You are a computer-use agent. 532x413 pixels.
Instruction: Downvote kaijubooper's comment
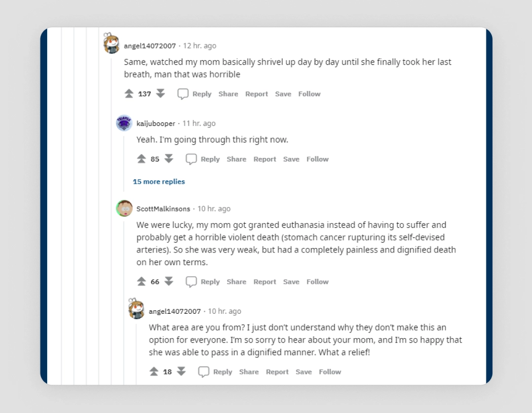pyautogui.click(x=170, y=158)
